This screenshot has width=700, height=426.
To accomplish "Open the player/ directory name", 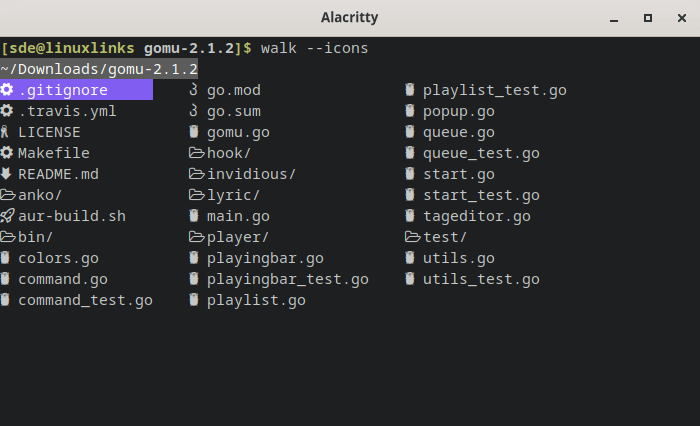I will [x=238, y=237].
